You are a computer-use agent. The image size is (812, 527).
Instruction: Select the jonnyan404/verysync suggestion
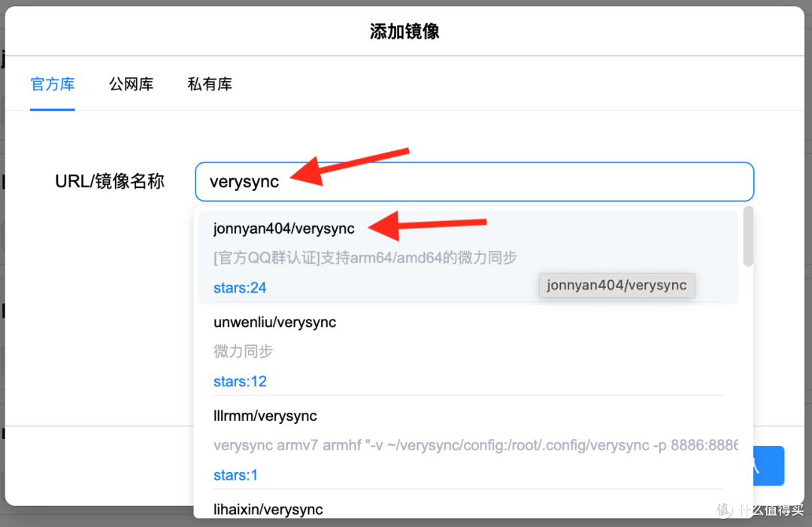coord(283,229)
